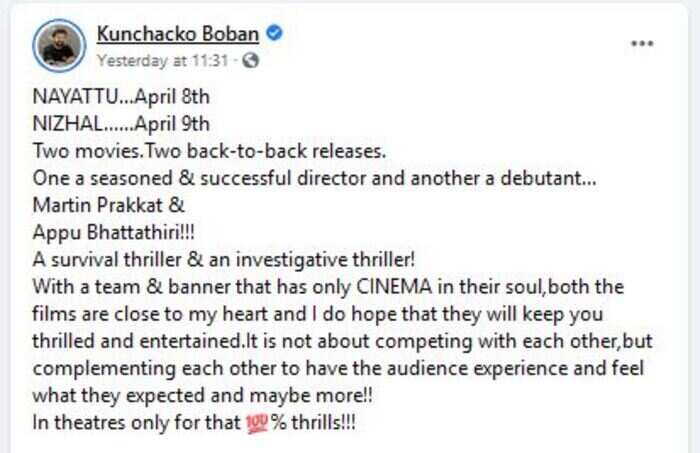Click the name 'Appu Bhattathiri!!!'
Image resolution: width=700 pixels, height=453 pixels.
click(x=113, y=233)
